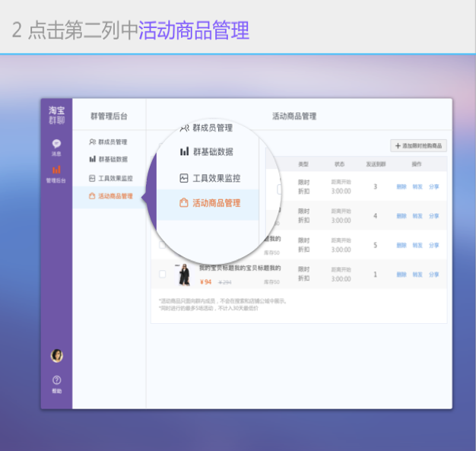Click the 类型 column header
This screenshot has width=476, height=451.
[x=303, y=164]
